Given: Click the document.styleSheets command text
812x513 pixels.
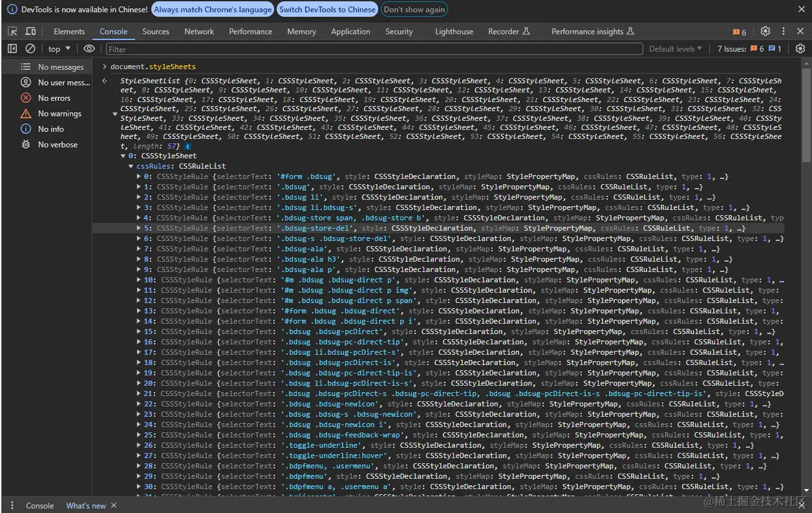Looking at the screenshot, I should click(x=153, y=67).
